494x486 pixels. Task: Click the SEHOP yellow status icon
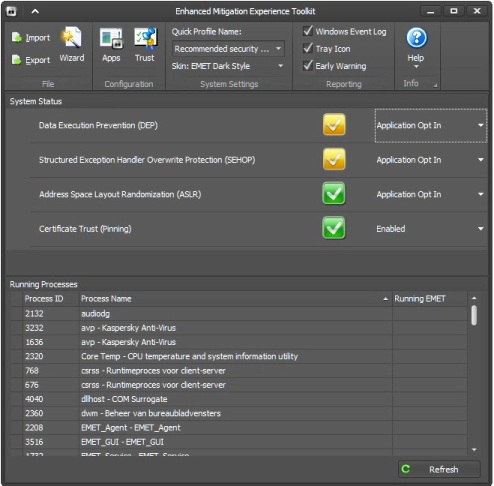click(x=334, y=159)
